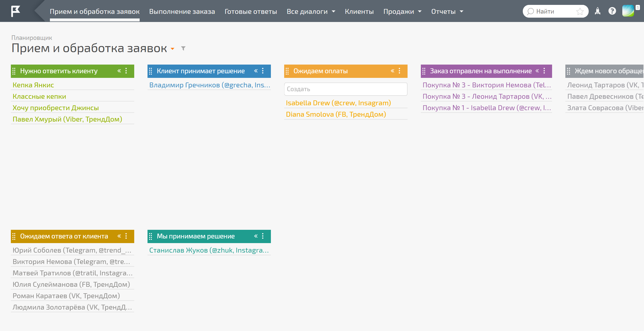Open three-dot menu of Ожидаем ответа от клиента
644x331 pixels.
tap(126, 236)
